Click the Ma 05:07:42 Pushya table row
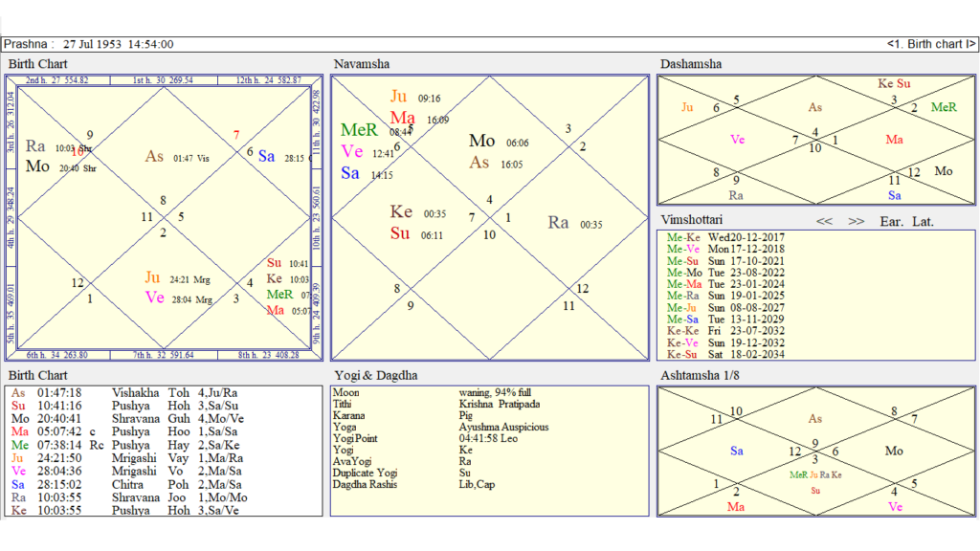 (x=124, y=431)
